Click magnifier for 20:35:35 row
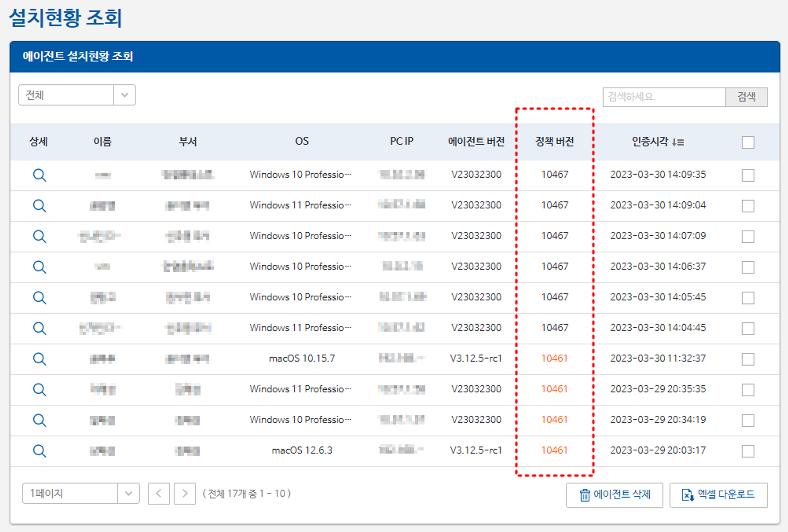Viewport: 788px width, 532px height. point(39,389)
